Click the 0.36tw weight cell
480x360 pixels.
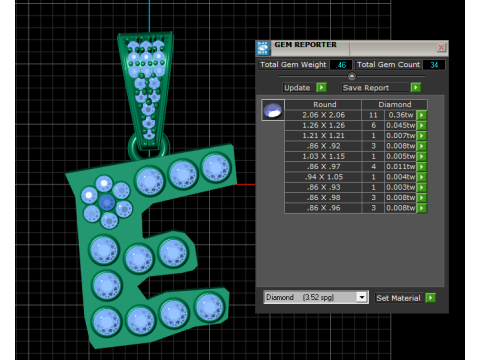click(x=400, y=115)
